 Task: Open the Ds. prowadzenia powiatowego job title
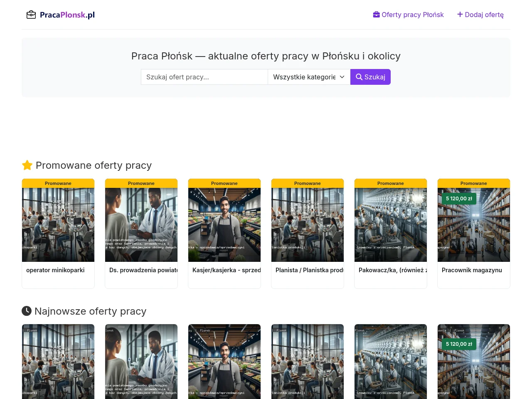(x=143, y=270)
